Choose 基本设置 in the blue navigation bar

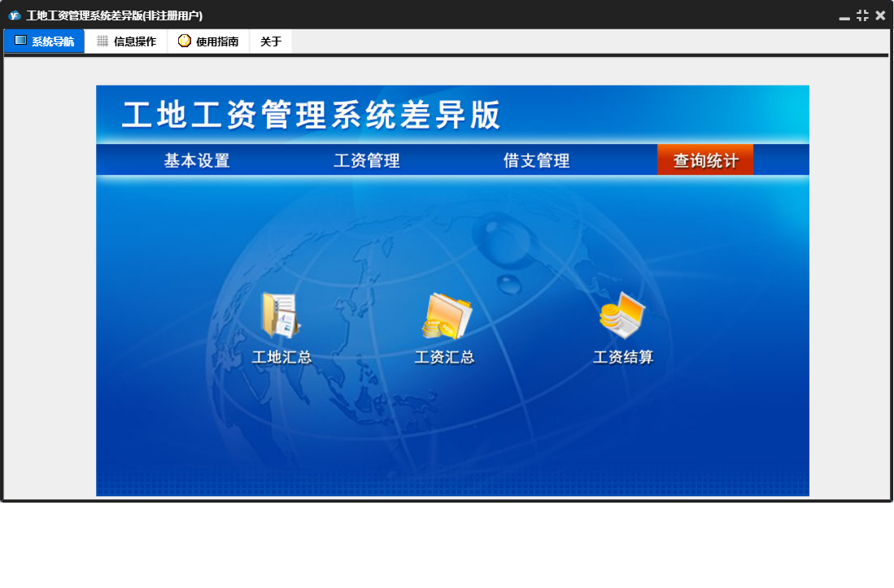(197, 160)
